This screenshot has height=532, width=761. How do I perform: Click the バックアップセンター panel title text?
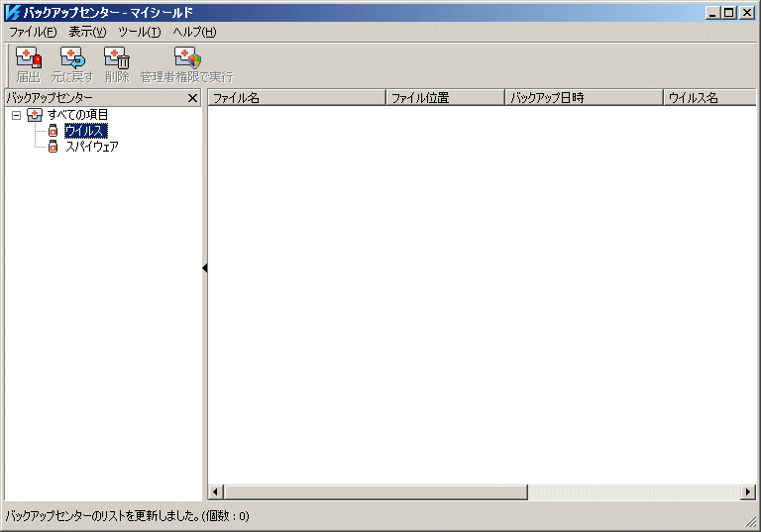point(50,98)
